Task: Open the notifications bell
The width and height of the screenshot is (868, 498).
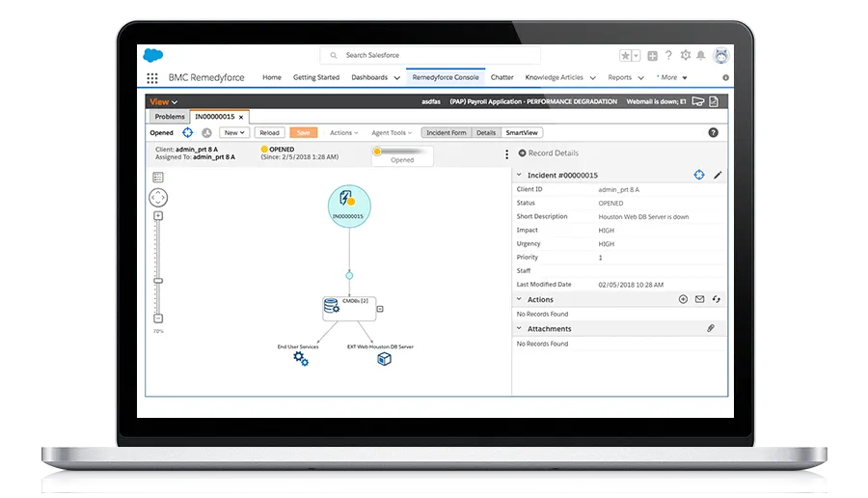Action: (x=701, y=55)
